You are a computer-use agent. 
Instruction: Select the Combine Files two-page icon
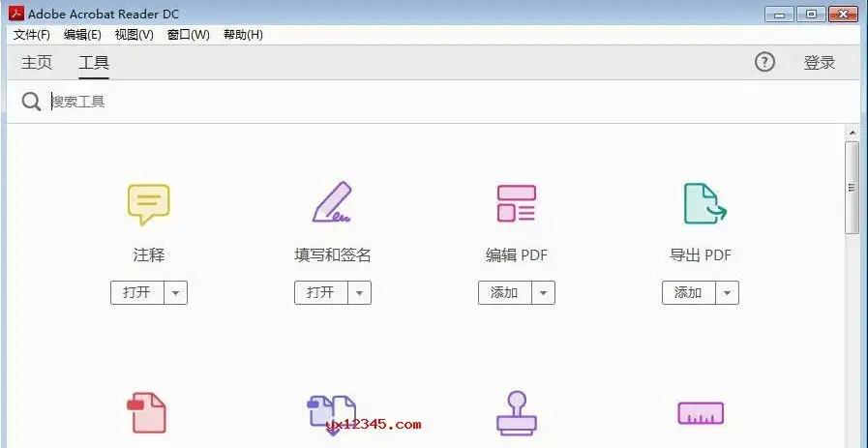coord(332,414)
